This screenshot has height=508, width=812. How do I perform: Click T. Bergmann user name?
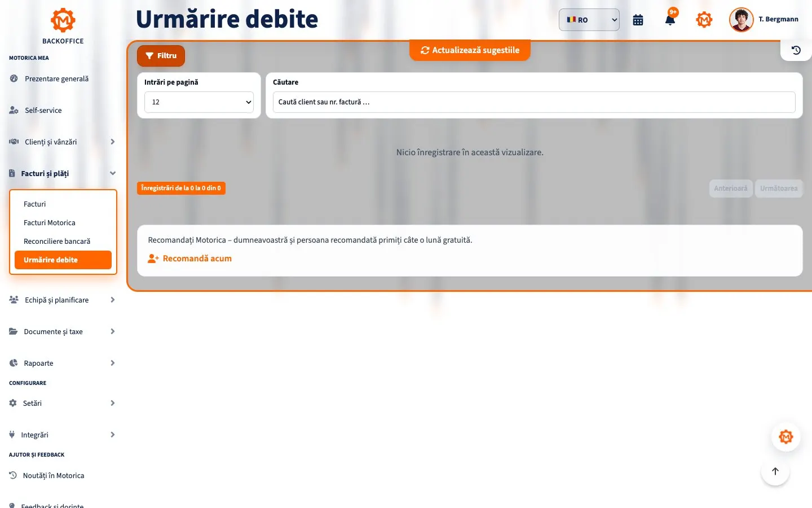778,19
